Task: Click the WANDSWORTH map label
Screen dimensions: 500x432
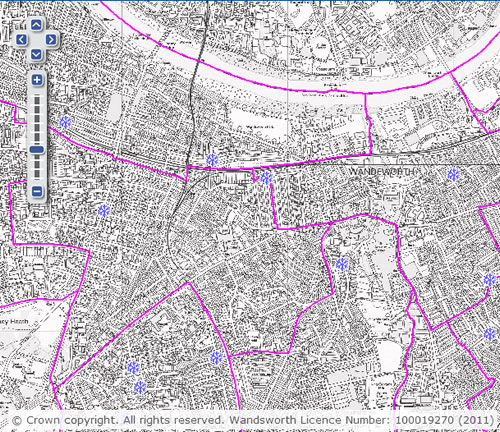Action: (x=382, y=172)
